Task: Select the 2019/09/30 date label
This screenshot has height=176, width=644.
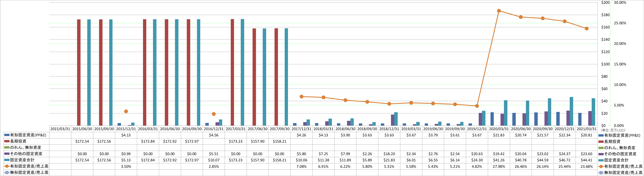Action: [455, 129]
